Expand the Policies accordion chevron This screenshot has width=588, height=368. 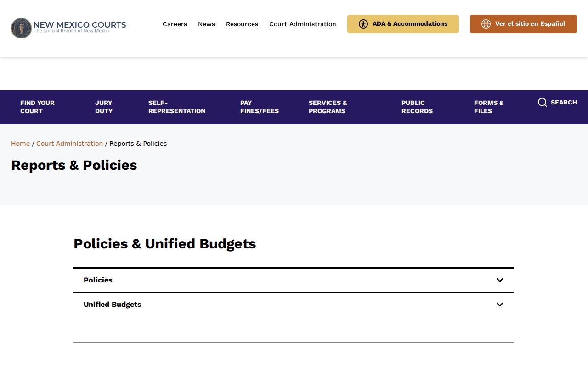pyautogui.click(x=500, y=280)
